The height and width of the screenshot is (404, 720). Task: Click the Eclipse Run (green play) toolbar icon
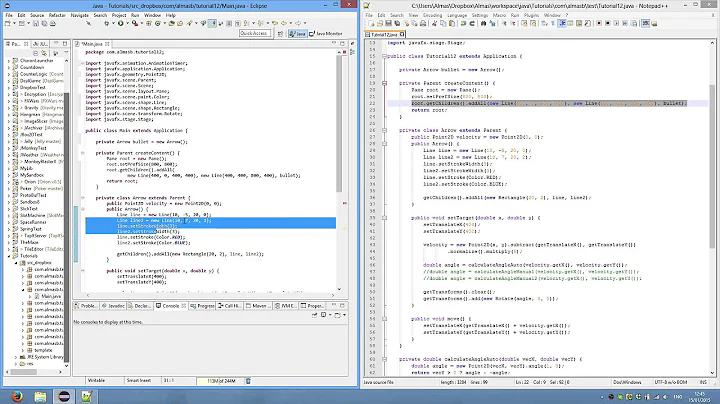[x=120, y=23]
